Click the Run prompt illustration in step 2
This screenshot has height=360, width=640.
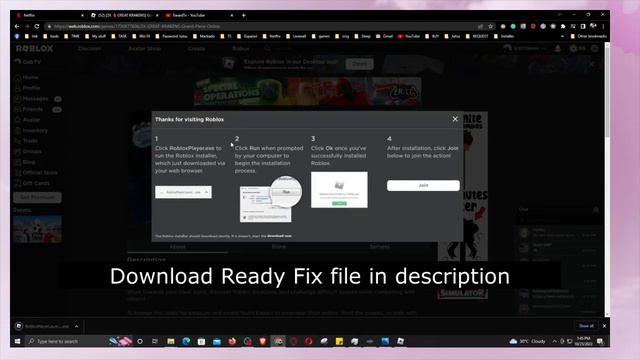coord(270,200)
